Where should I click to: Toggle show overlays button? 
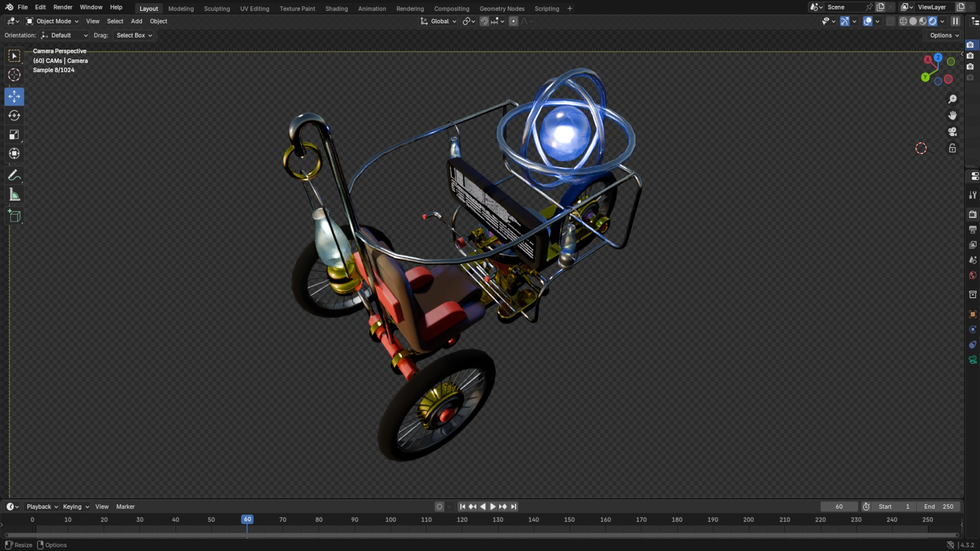[x=868, y=21]
